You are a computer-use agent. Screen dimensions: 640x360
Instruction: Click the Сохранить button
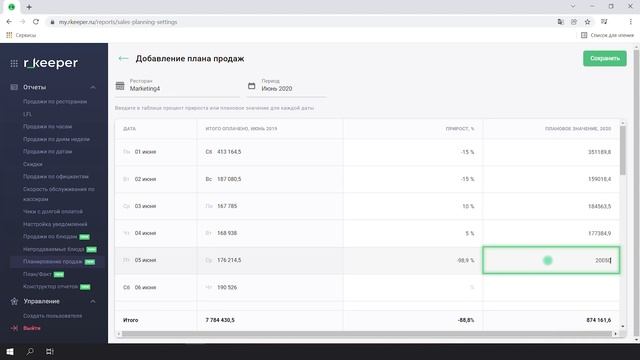604,58
